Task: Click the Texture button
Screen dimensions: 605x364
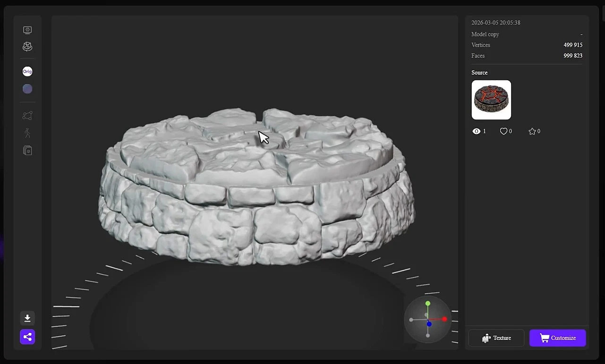Action: [496, 338]
